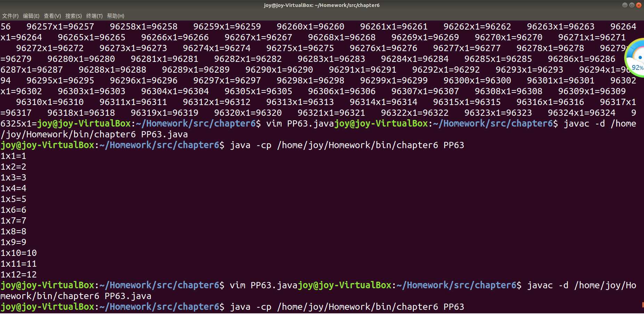
Task: Click output line 1x8=8
Action: [13, 232]
